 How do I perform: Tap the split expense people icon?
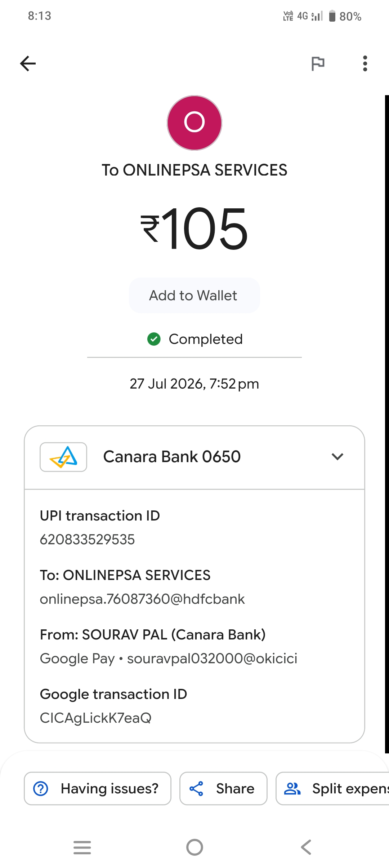click(292, 788)
